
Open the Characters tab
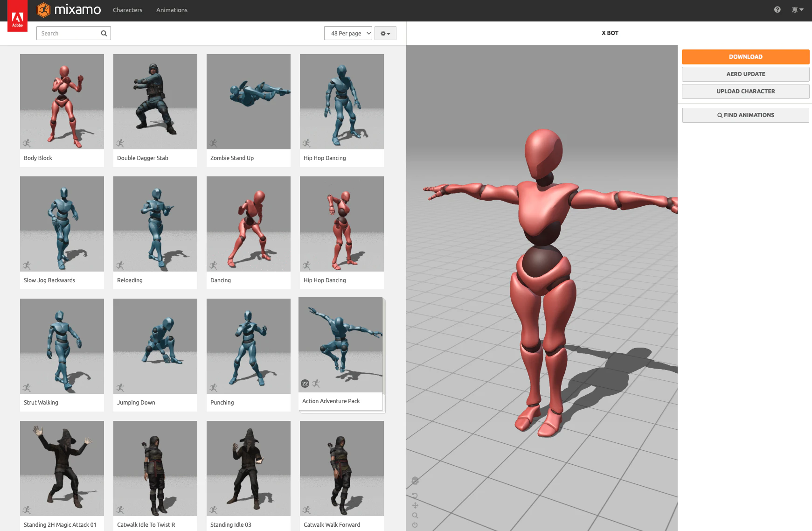point(127,10)
